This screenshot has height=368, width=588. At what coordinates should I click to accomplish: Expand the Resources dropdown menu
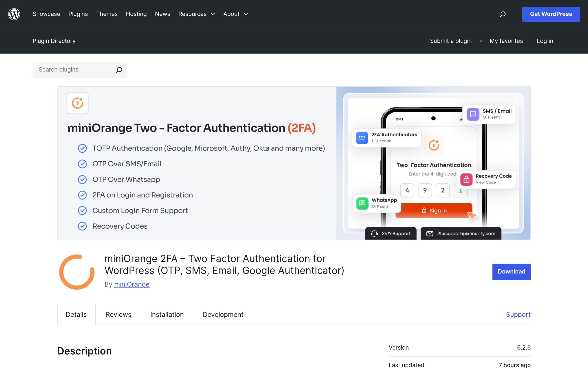tap(197, 14)
